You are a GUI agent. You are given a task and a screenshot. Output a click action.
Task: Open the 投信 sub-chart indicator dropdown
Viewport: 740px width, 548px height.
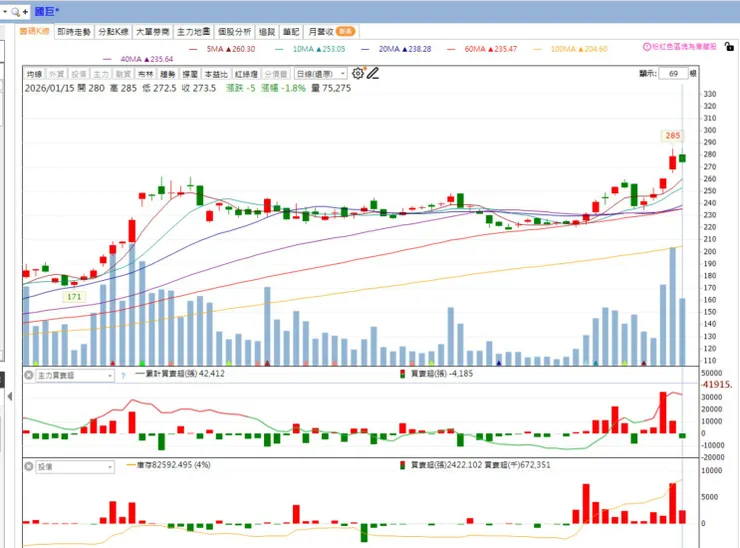click(75, 467)
